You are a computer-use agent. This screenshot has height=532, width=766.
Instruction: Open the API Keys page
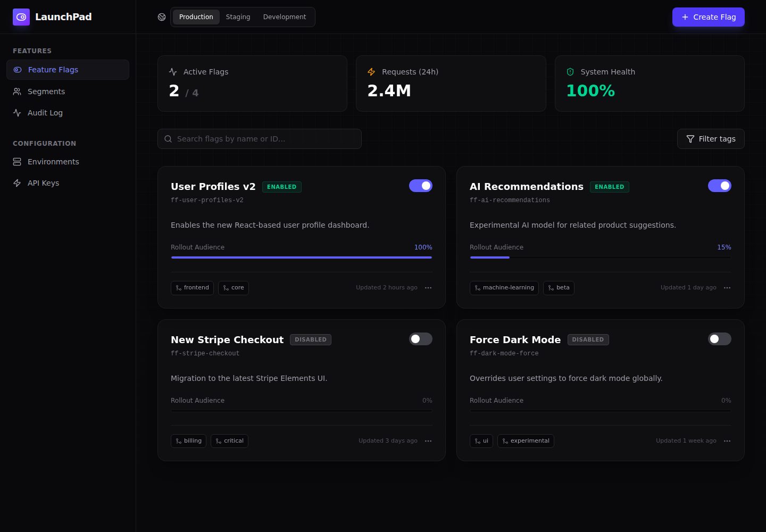(x=68, y=183)
